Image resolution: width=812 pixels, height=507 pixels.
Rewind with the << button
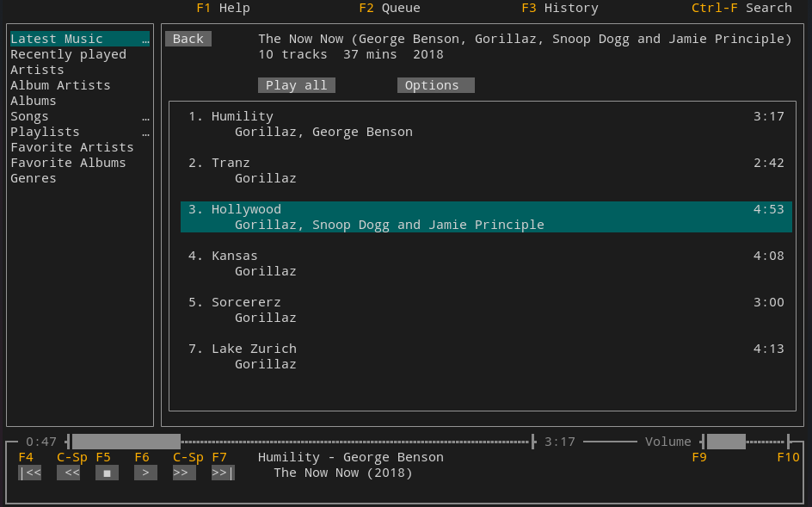(x=68, y=473)
